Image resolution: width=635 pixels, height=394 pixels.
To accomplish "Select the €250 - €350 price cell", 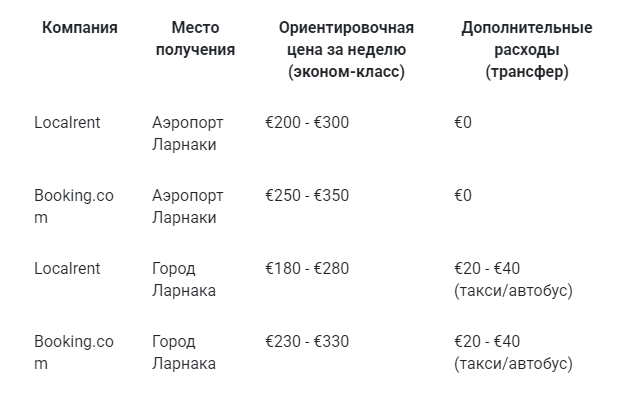I will [x=307, y=196].
